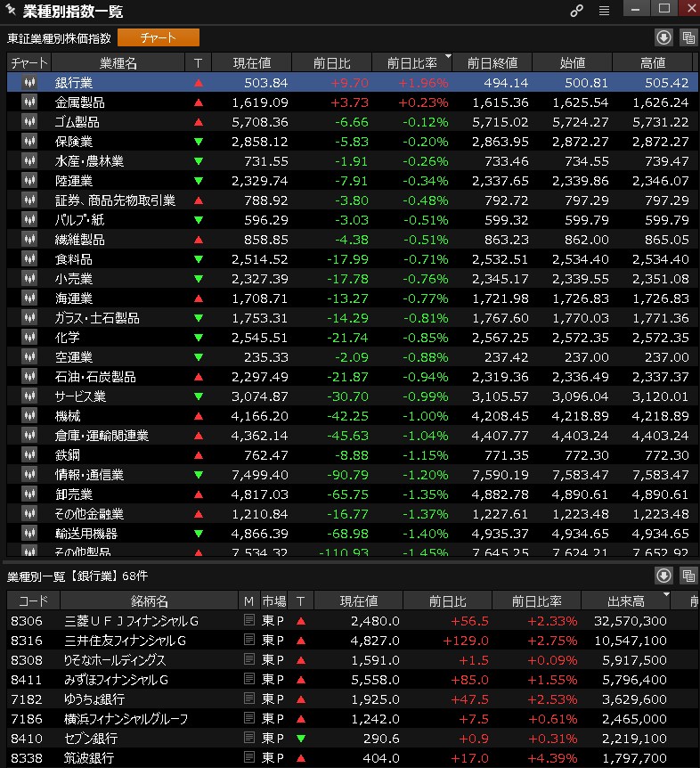
Task: Sort upper table by 現在値 header
Action: coord(252,62)
